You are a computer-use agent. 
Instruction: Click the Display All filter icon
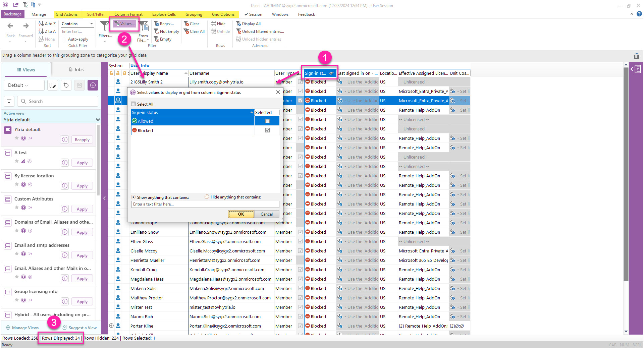click(238, 24)
